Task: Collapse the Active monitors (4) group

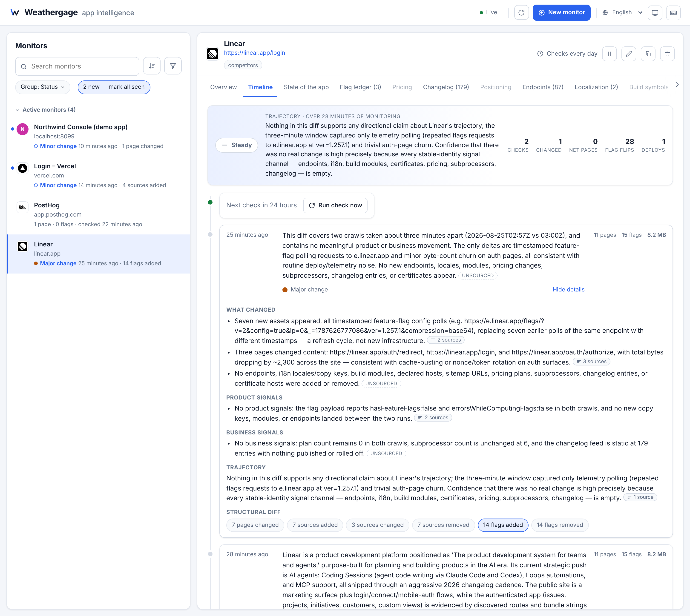Action: coord(46,110)
